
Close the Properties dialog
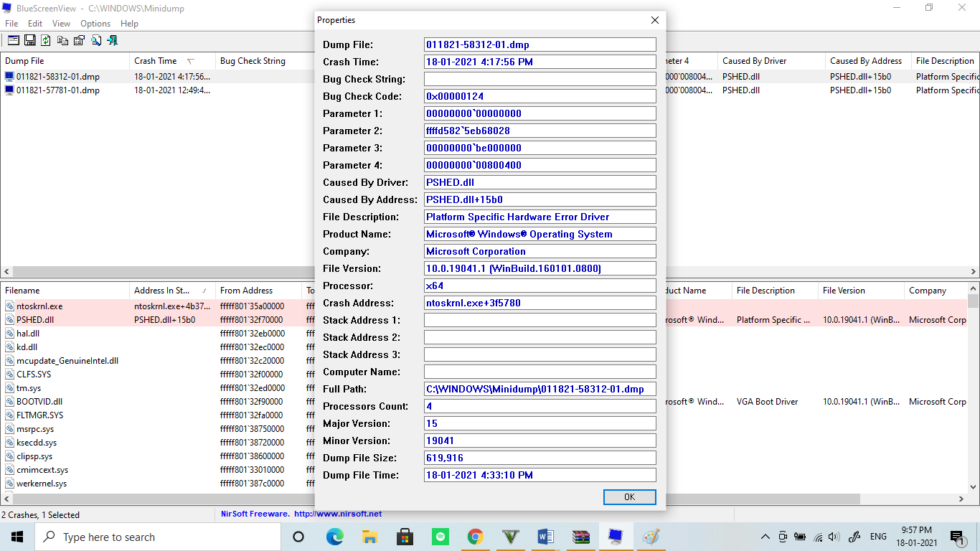(x=654, y=20)
